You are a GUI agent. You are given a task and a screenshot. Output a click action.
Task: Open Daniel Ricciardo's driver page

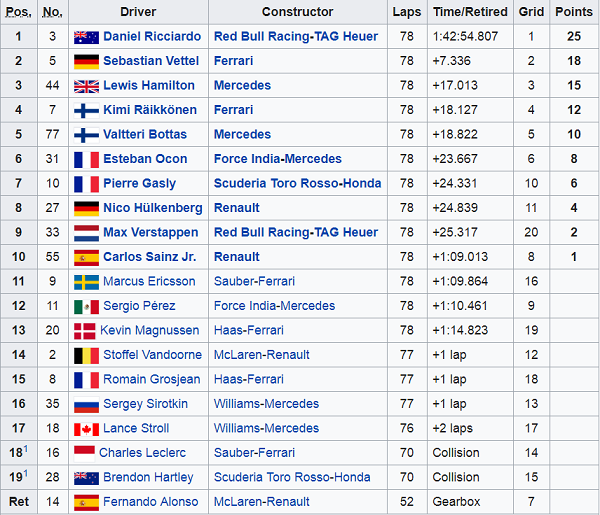(152, 36)
